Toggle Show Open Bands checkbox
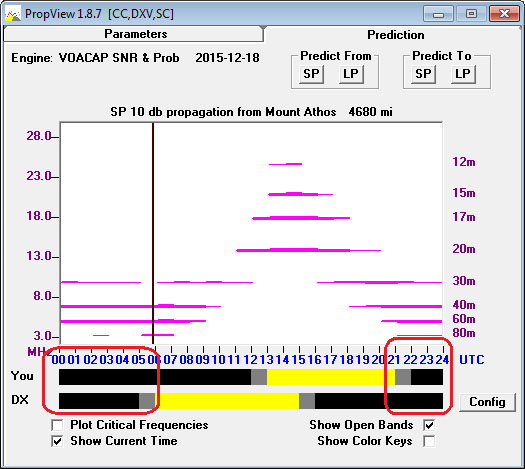Image resolution: width=525 pixels, height=469 pixels. [x=429, y=425]
